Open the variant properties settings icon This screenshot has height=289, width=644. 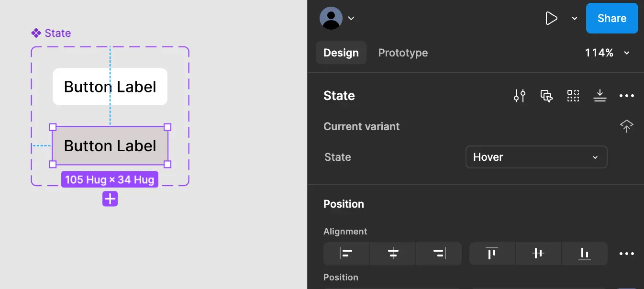[520, 96]
